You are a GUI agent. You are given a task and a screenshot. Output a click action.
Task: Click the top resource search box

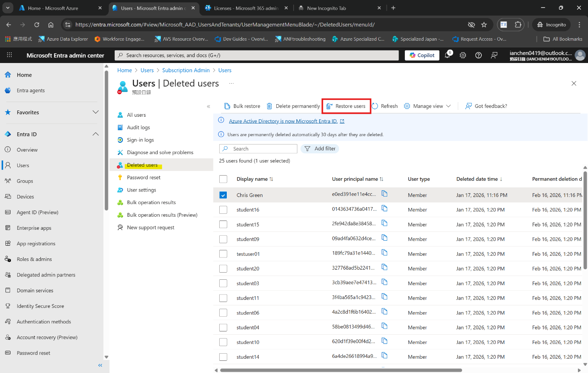click(257, 55)
